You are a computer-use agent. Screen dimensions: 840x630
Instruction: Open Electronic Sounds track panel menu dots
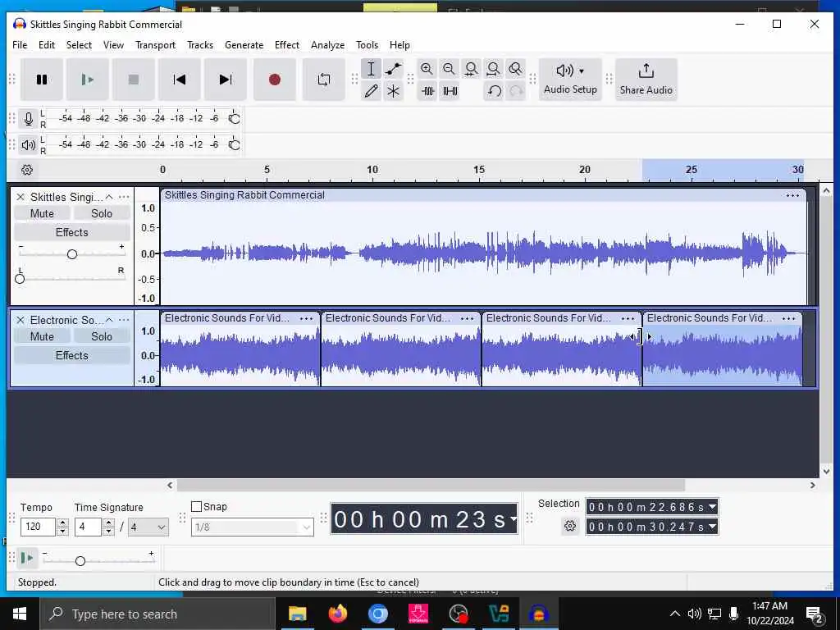124,321
